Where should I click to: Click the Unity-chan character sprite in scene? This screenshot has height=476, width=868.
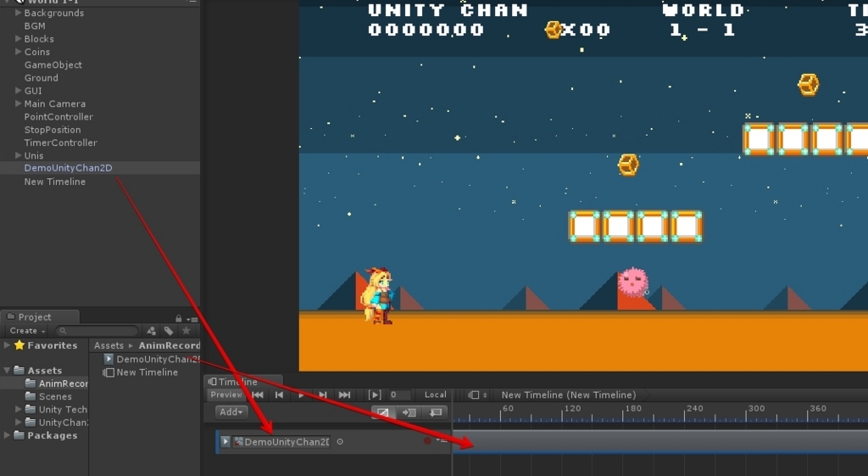click(x=377, y=295)
